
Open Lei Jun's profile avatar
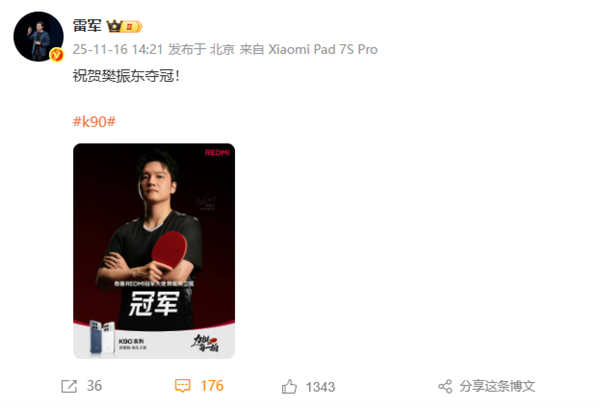pyautogui.click(x=39, y=37)
